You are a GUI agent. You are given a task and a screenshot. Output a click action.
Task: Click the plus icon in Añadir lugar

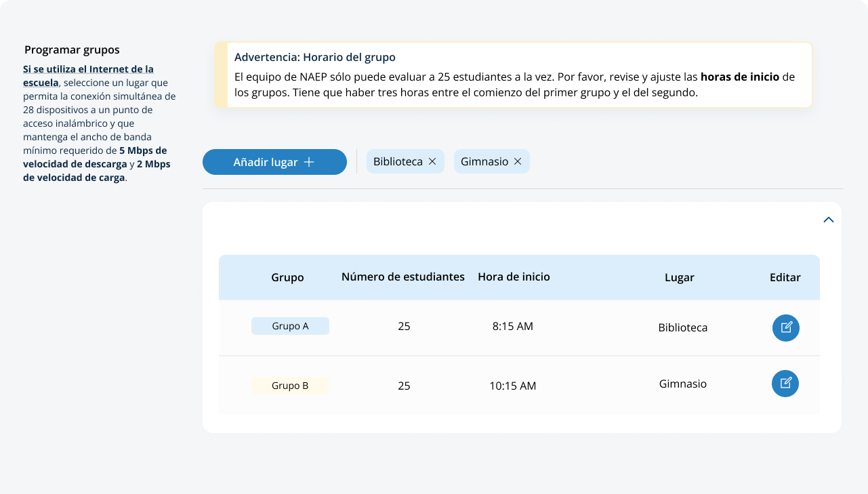click(309, 163)
